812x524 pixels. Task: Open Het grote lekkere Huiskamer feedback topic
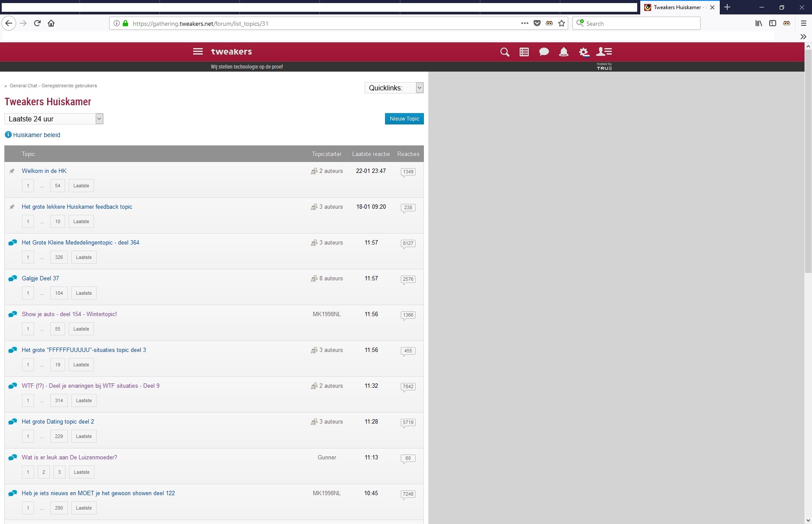pyautogui.click(x=77, y=207)
